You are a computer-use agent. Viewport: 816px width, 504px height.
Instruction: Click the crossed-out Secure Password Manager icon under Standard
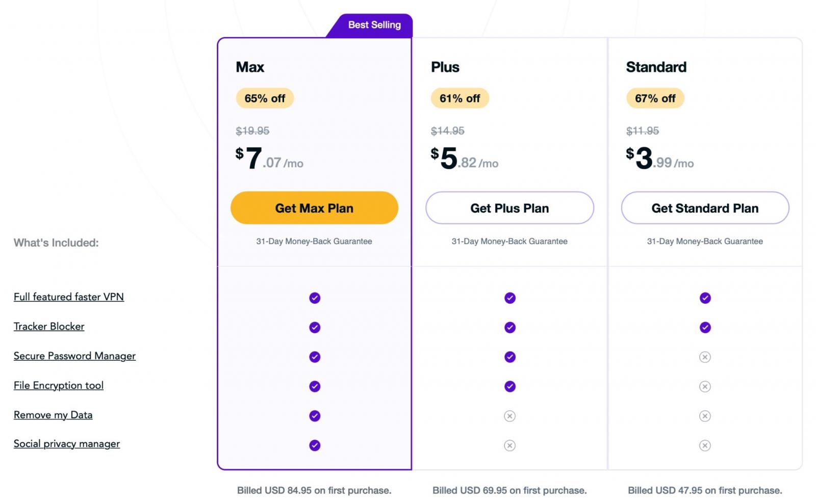(705, 357)
